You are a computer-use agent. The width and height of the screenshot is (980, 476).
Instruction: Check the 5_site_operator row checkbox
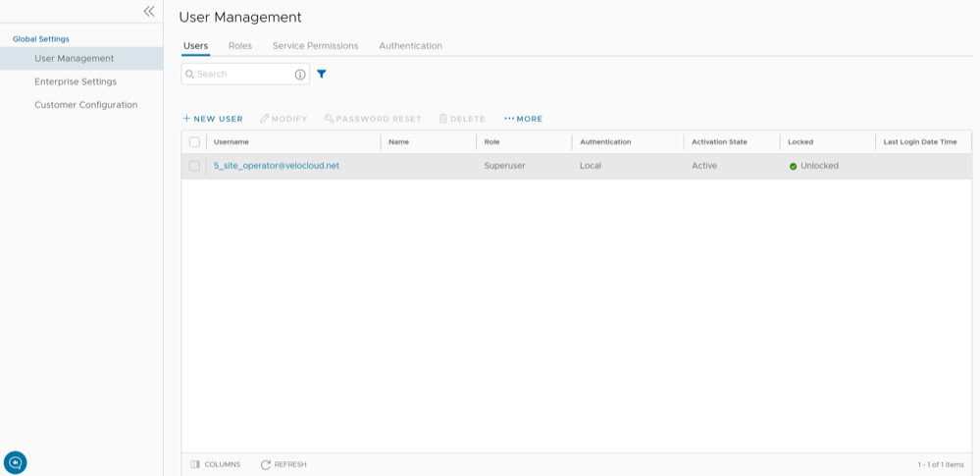click(x=194, y=166)
